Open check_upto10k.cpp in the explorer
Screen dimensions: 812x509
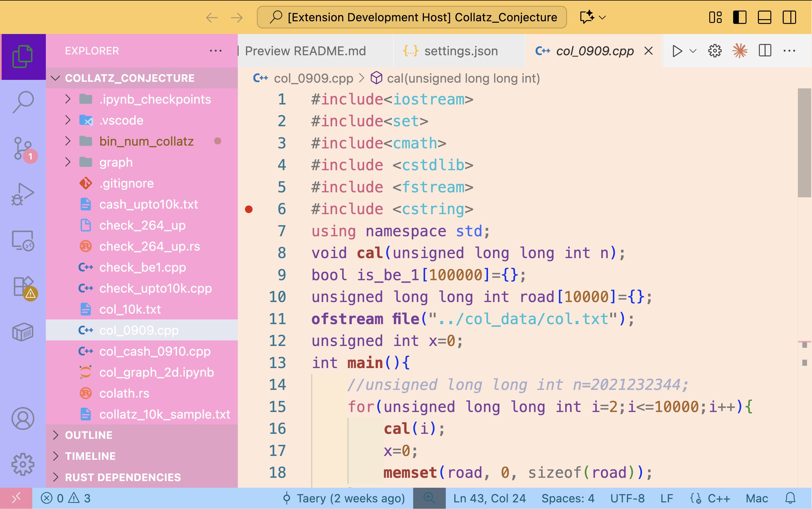click(155, 288)
